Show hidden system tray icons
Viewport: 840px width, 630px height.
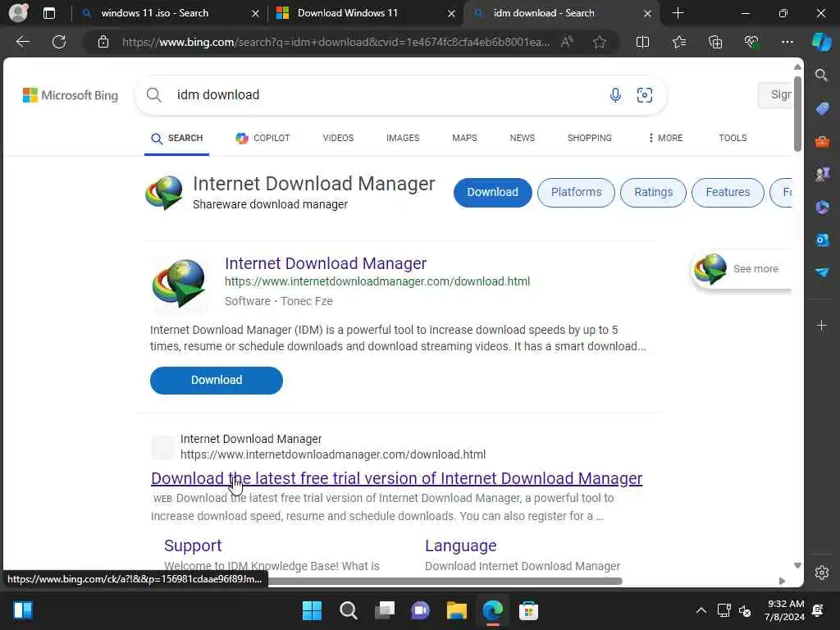(x=701, y=610)
